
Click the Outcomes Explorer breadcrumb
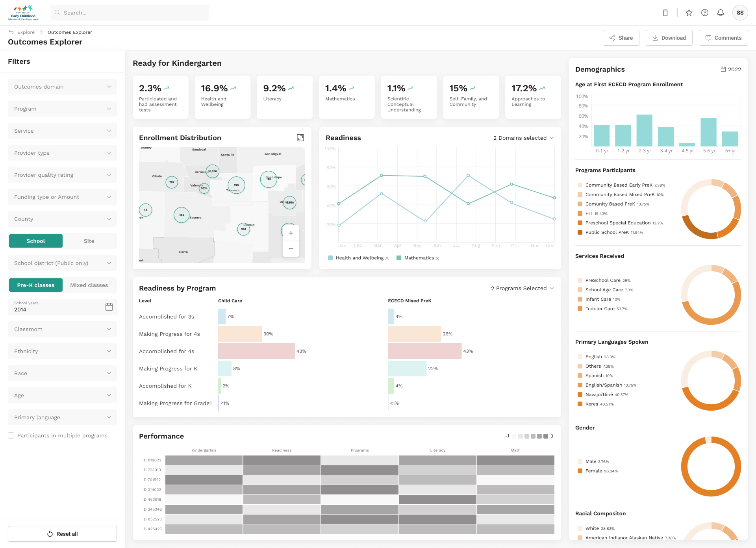[70, 32]
